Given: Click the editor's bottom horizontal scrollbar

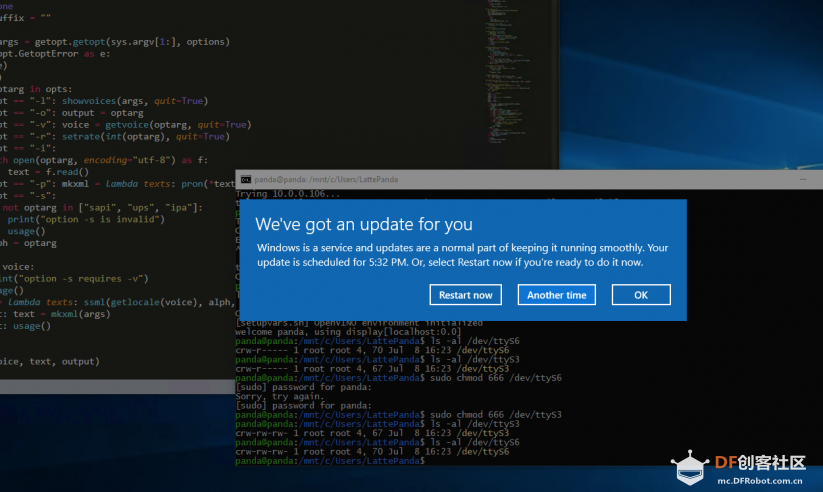Looking at the screenshot, I should 118,386.
